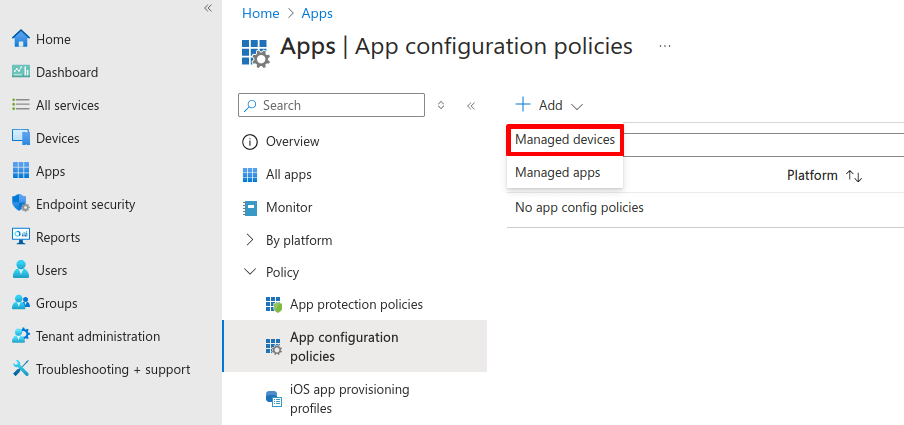The width and height of the screenshot is (904, 425).
Task: Click the All apps grid icon
Action: coord(250,175)
